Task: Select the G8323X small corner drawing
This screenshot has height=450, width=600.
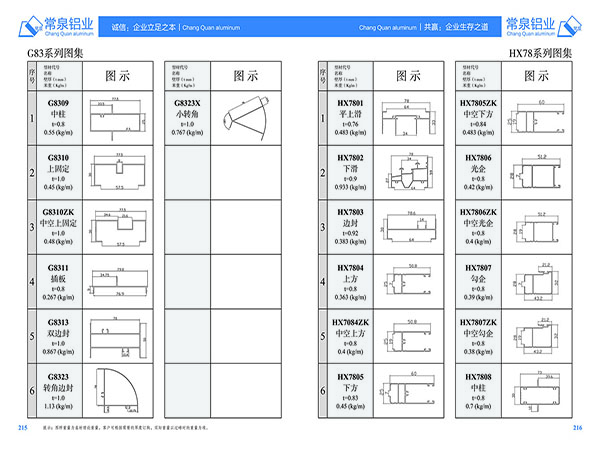Action: pyautogui.click(x=245, y=118)
